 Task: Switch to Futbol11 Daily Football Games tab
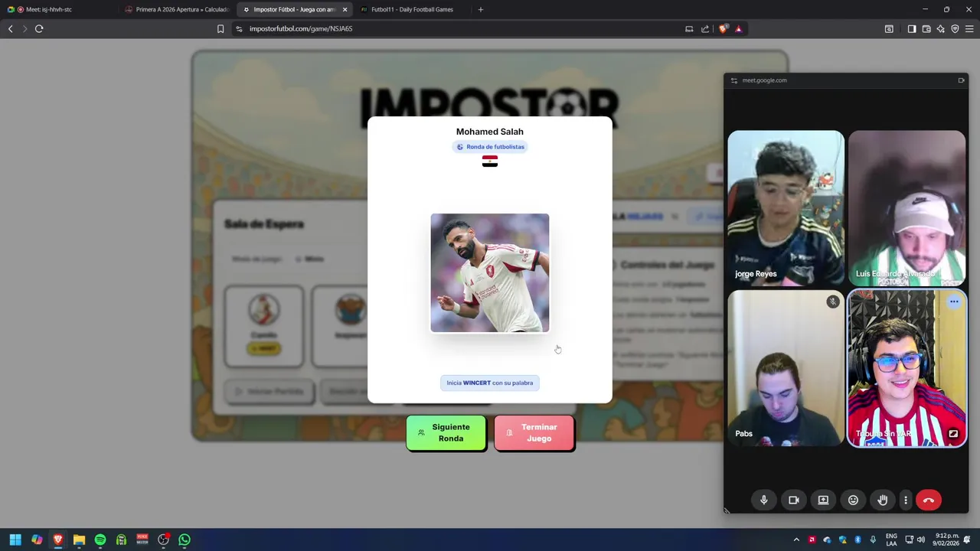(x=412, y=9)
